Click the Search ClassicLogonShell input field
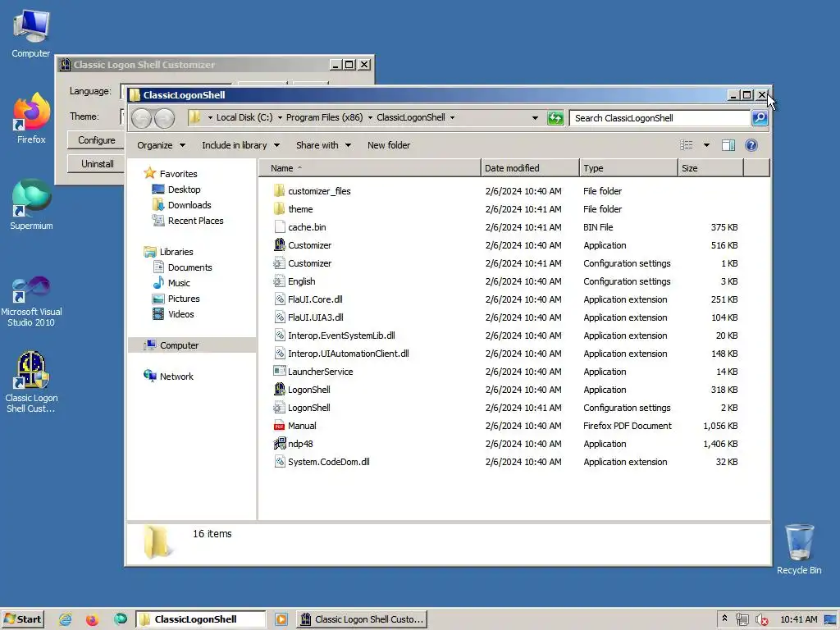The image size is (840, 630). (x=660, y=118)
